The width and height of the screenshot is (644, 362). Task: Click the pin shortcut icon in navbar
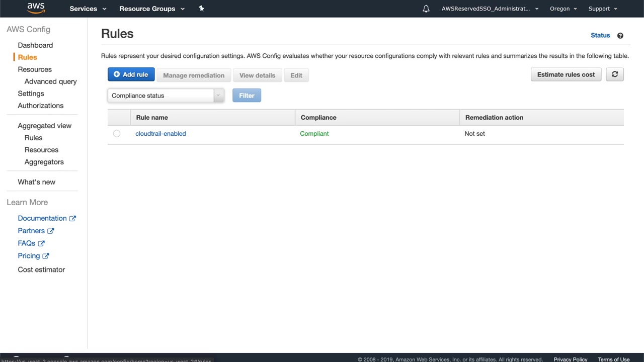click(201, 9)
